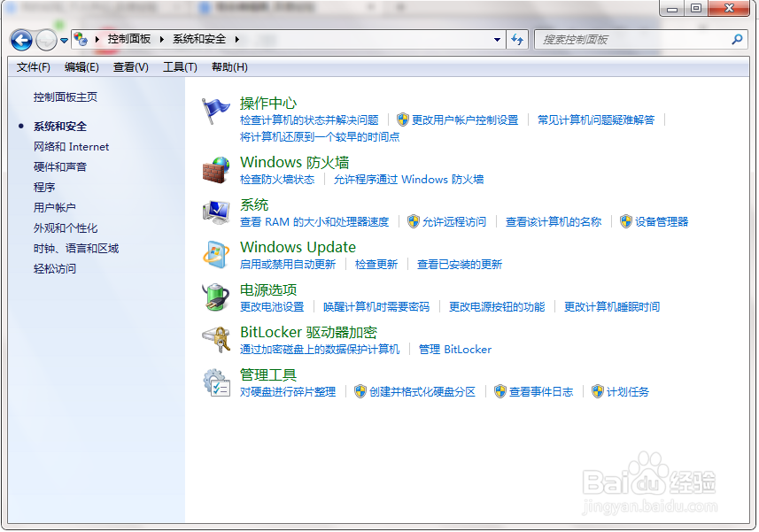Image resolution: width=759 pixels, height=532 pixels.
Task: Open the 工具(T) menu
Action: (x=180, y=66)
